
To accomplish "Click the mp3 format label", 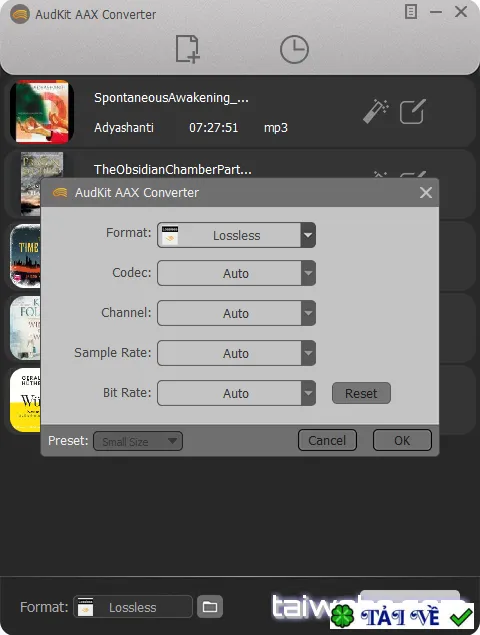I will (x=276, y=128).
